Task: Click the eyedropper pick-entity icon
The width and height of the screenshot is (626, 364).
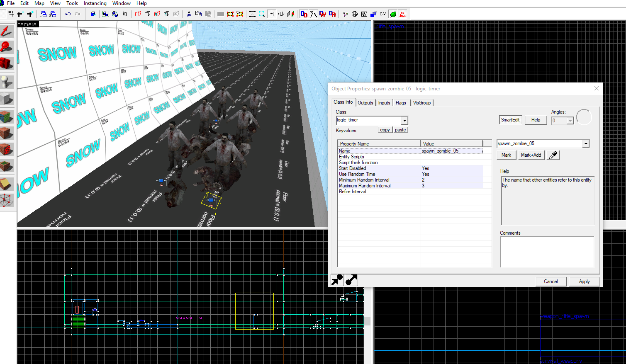Action: coord(553,155)
